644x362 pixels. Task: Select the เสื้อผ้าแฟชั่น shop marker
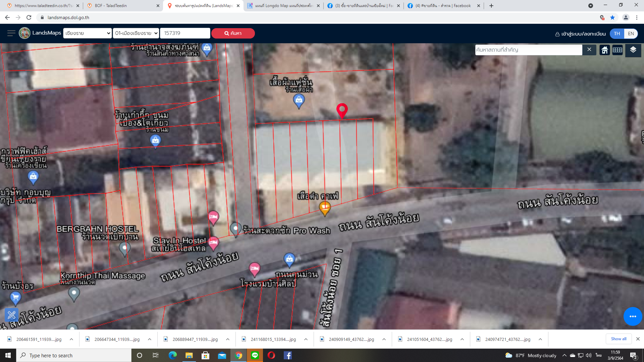[299, 101]
